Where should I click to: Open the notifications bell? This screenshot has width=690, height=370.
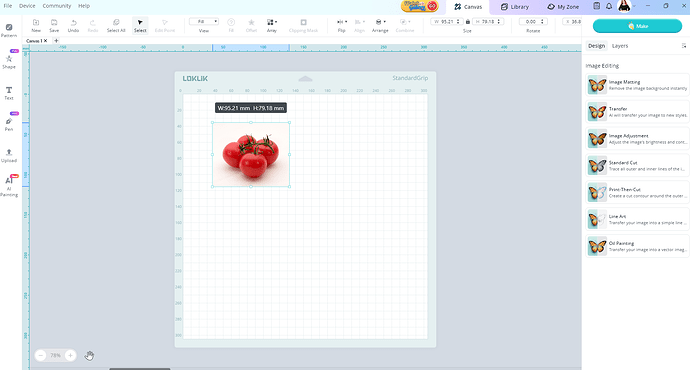(609, 6)
